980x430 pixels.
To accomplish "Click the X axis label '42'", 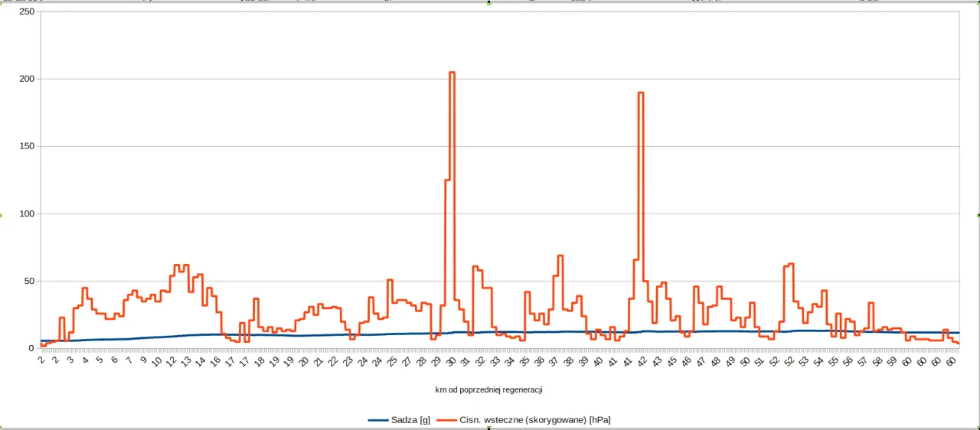I will [x=642, y=361].
